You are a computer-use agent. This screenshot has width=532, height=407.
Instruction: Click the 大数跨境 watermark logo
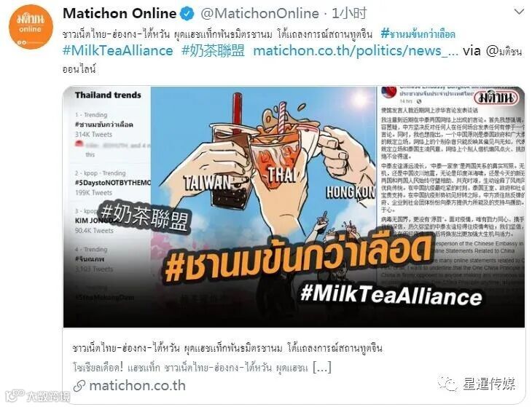click(38, 395)
